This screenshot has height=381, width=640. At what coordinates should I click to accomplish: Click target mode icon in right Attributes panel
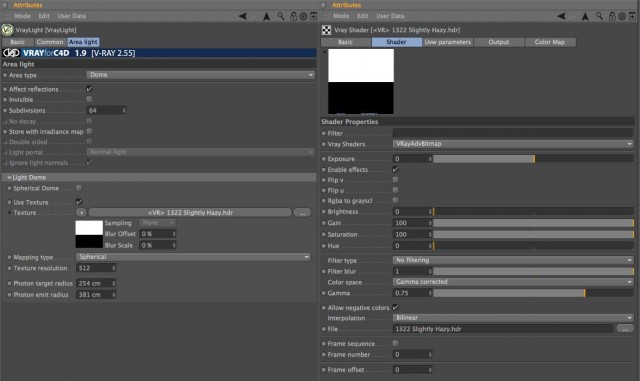pyautogui.click(x=622, y=16)
